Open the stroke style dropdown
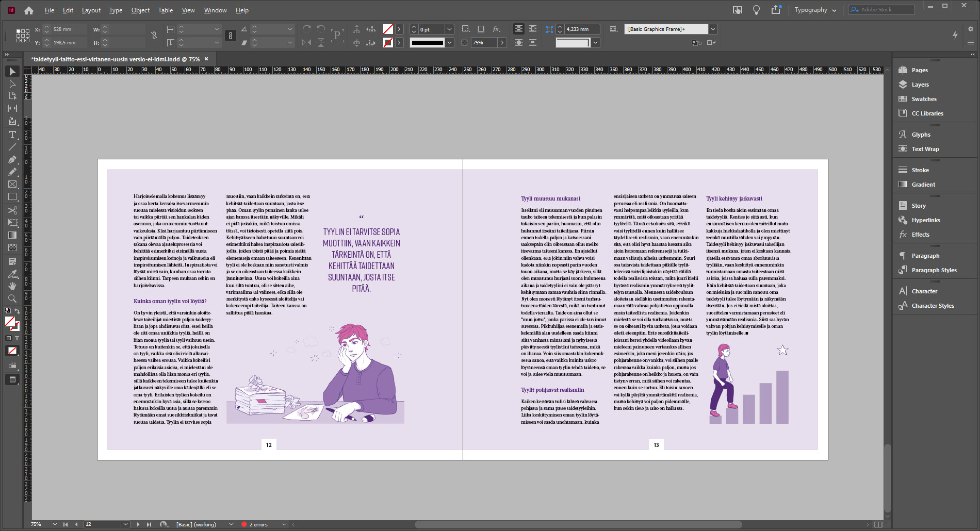 (449, 43)
